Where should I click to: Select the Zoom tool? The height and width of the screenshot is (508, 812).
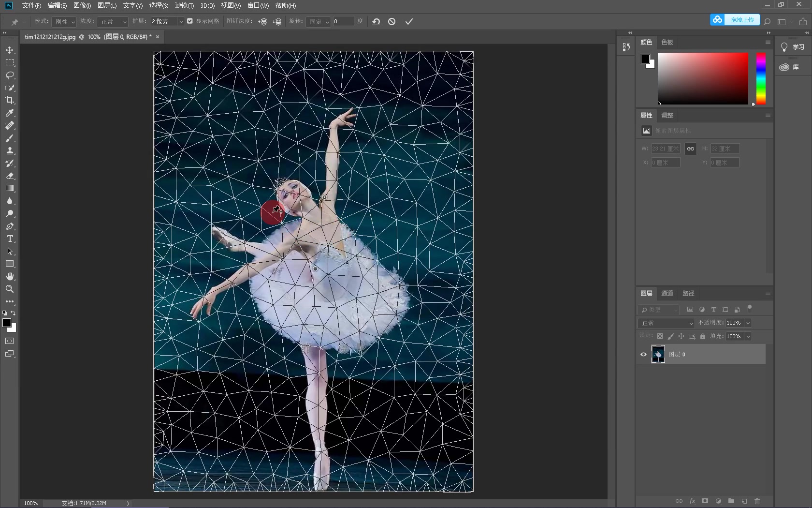click(10, 289)
